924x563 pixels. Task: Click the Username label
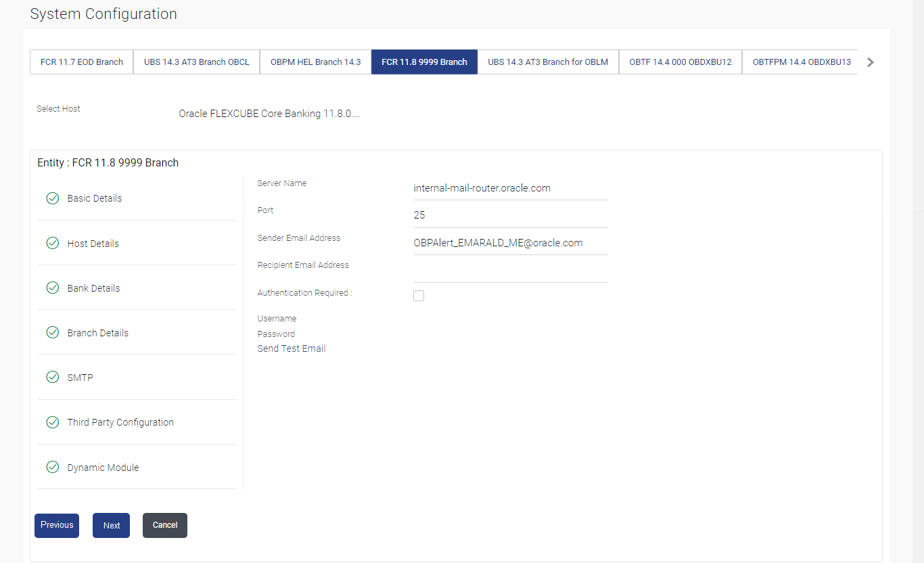pyautogui.click(x=277, y=318)
